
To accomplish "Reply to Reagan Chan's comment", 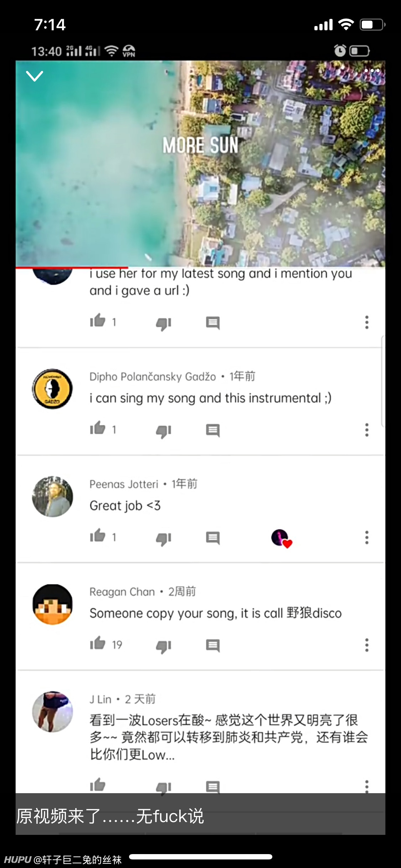I will click(213, 645).
